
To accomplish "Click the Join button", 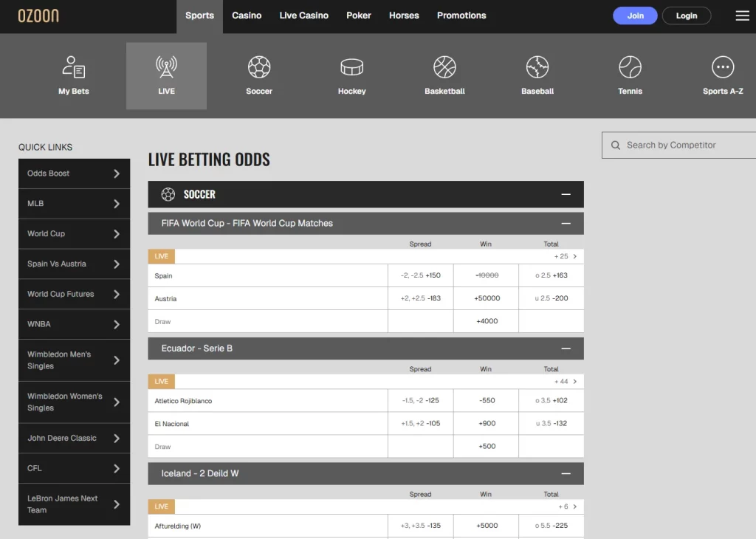I will pyautogui.click(x=635, y=16).
